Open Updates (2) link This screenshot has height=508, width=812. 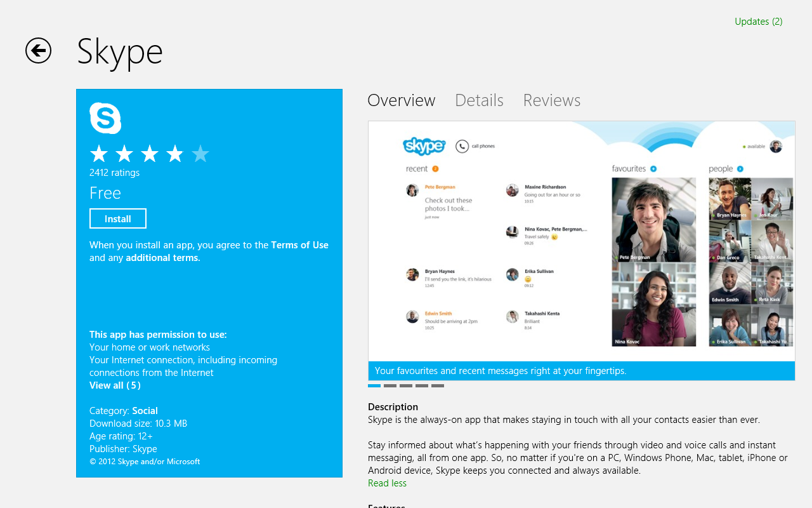758,22
